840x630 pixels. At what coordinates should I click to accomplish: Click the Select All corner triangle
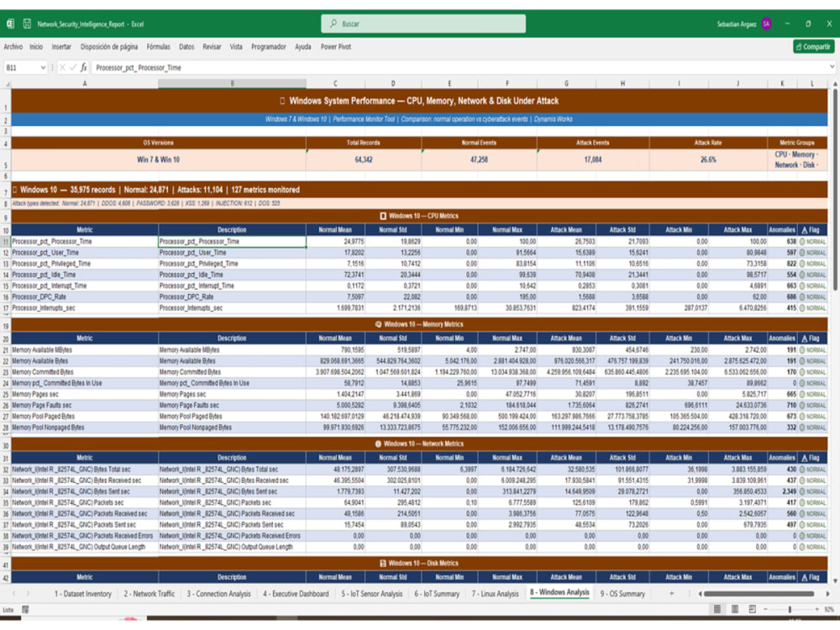click(8, 83)
